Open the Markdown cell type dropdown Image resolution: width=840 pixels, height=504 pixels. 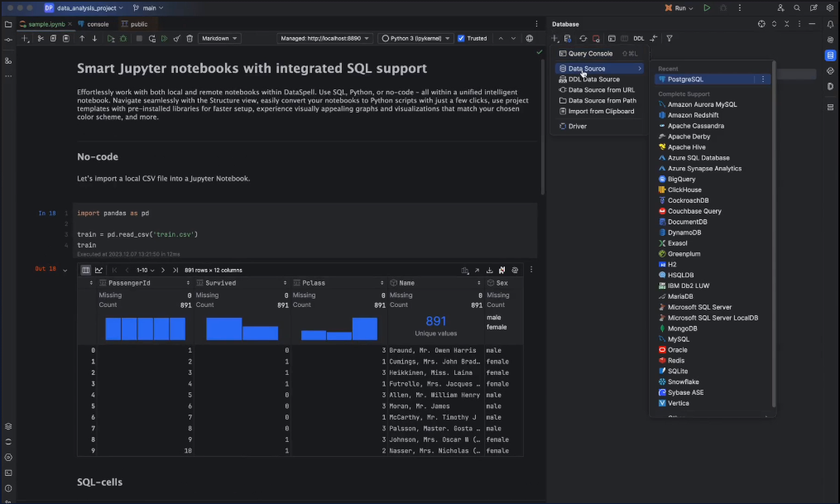click(219, 39)
